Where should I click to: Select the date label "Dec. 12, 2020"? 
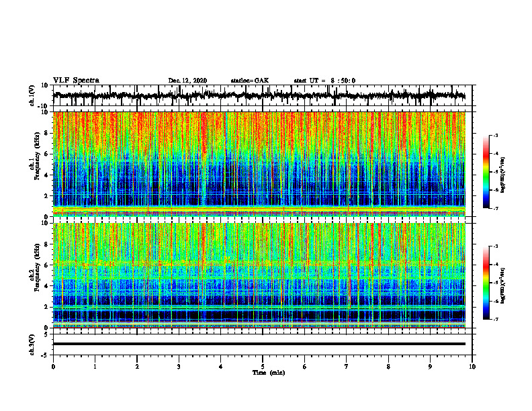(187, 81)
